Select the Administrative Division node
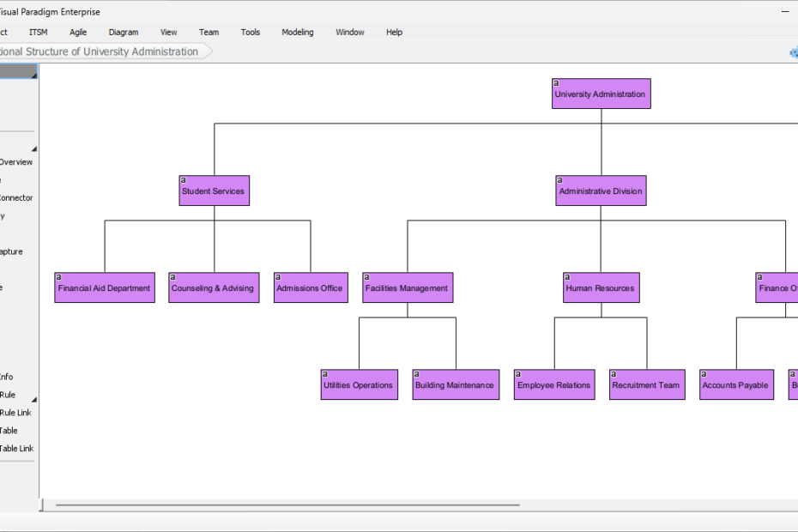The width and height of the screenshot is (798, 532). (601, 192)
